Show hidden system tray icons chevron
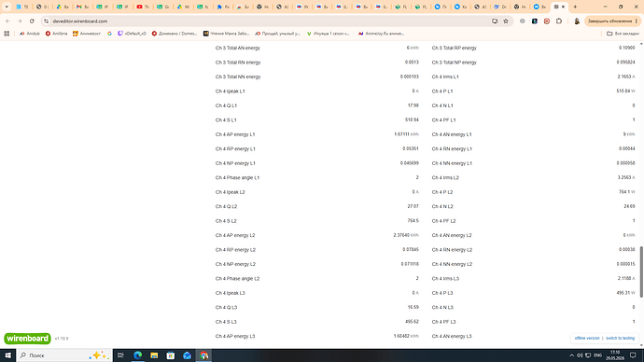This screenshot has width=644, height=362. 571,355
